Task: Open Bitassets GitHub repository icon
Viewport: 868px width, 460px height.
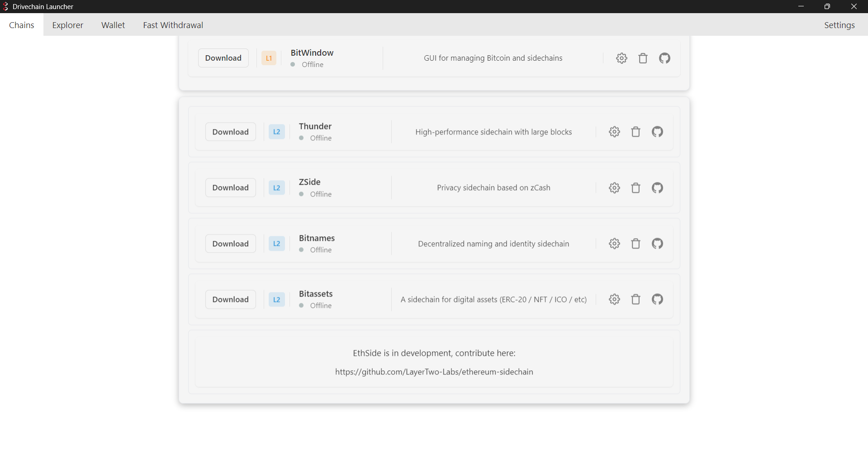Action: (657, 299)
